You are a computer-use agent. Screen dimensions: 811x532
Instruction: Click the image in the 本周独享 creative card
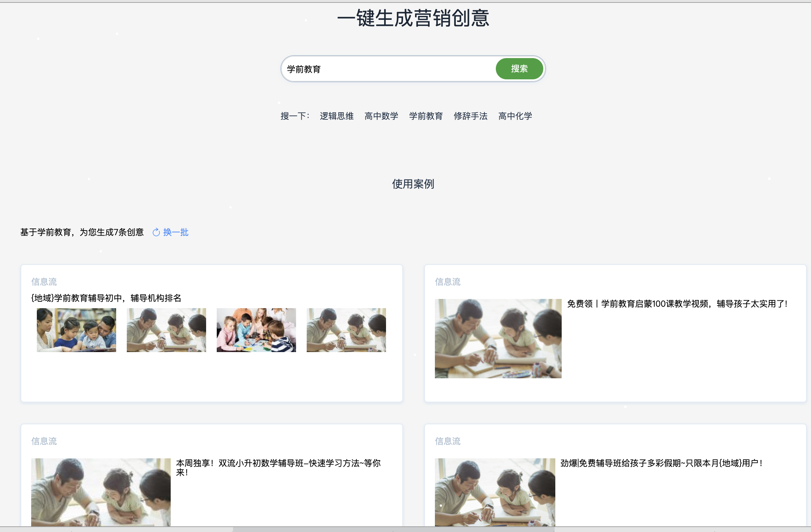pos(101,492)
